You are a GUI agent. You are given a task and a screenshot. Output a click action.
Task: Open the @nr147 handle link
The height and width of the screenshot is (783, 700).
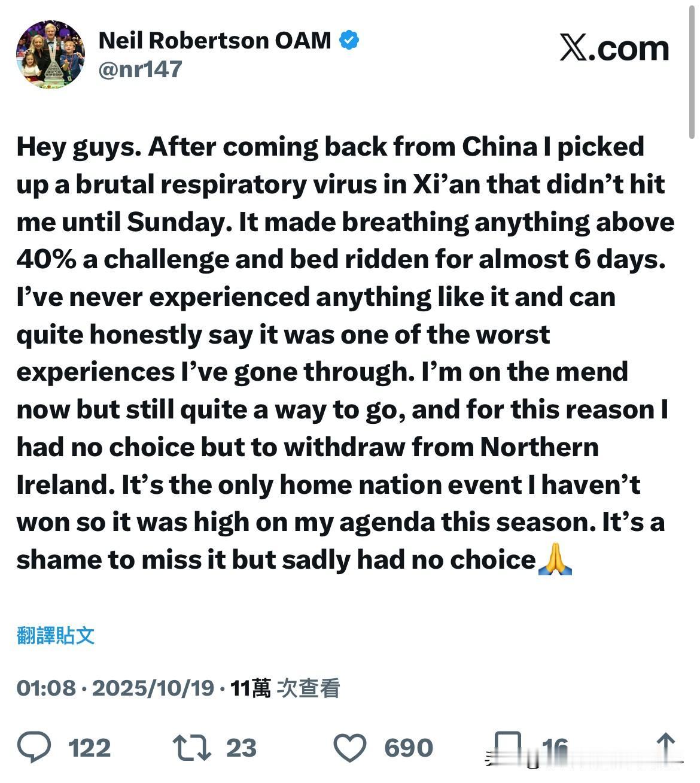pyautogui.click(x=139, y=69)
